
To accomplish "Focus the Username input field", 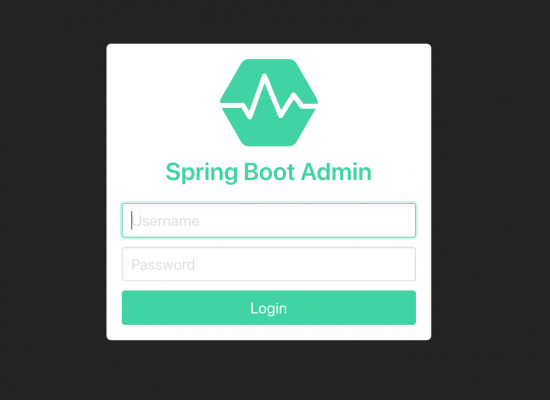I will coord(269,220).
